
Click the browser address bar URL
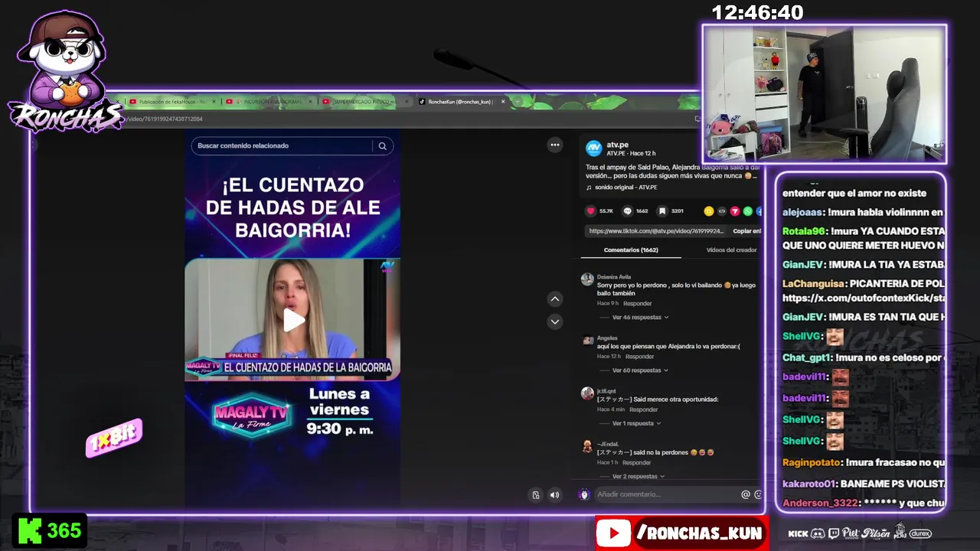(x=165, y=119)
